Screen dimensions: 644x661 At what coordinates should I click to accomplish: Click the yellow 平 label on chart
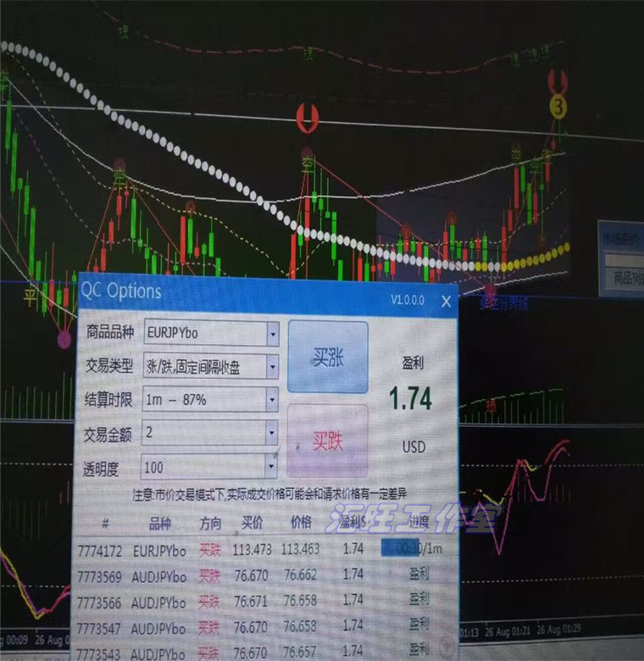(x=30, y=296)
